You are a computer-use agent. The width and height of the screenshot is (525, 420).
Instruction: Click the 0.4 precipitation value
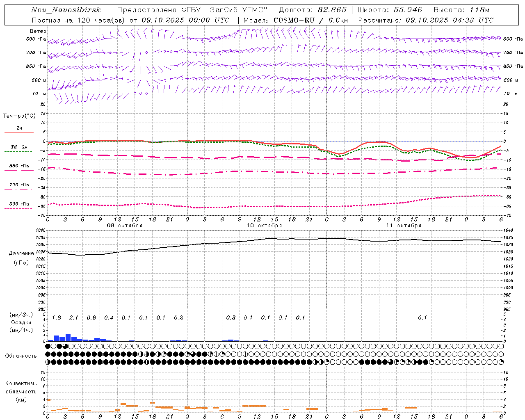[x=109, y=318]
